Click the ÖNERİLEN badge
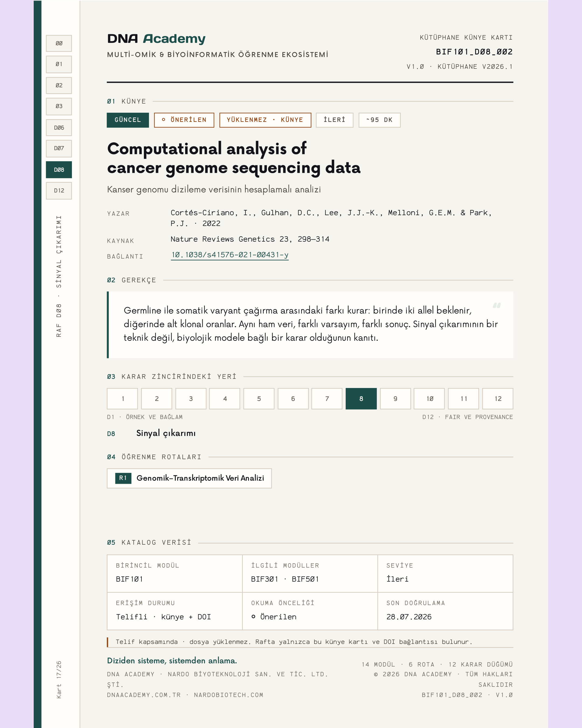The image size is (582, 728). click(184, 120)
